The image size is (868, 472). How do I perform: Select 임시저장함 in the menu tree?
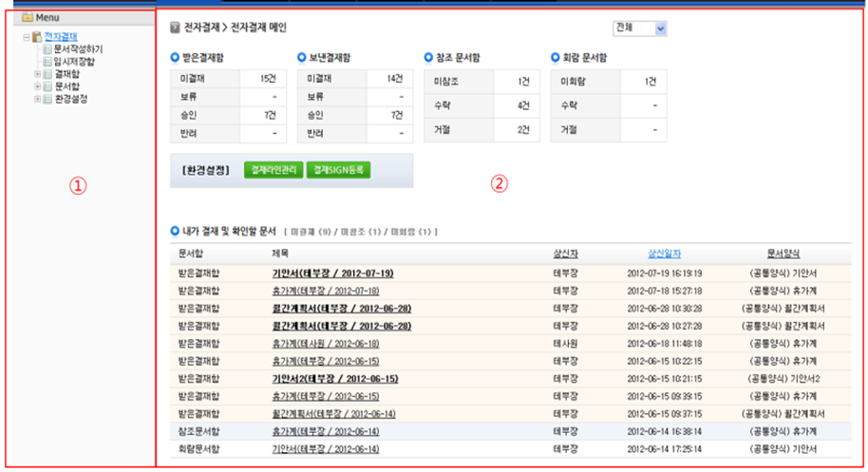(x=74, y=62)
